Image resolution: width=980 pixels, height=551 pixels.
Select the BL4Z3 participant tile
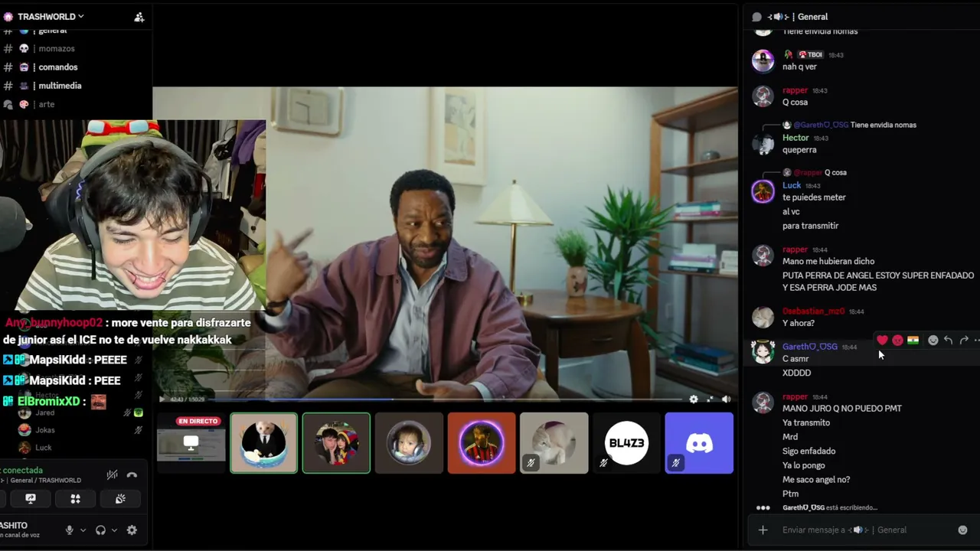[626, 443]
